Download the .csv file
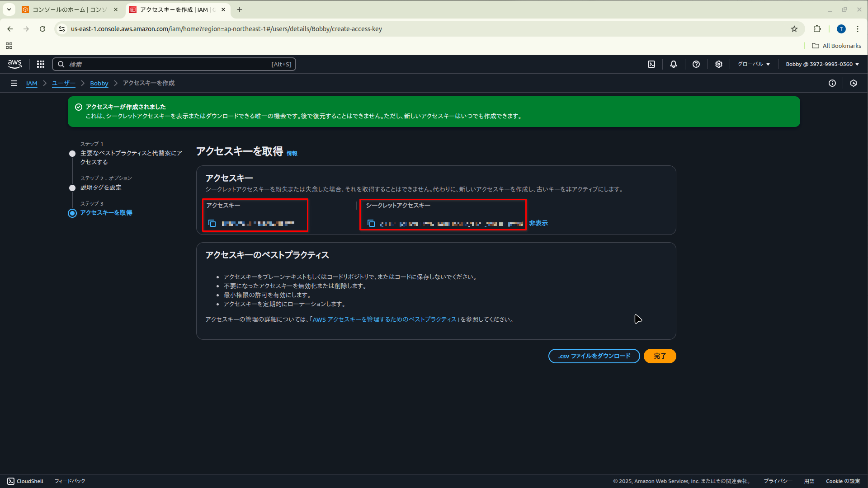This screenshot has width=868, height=488. 594,356
